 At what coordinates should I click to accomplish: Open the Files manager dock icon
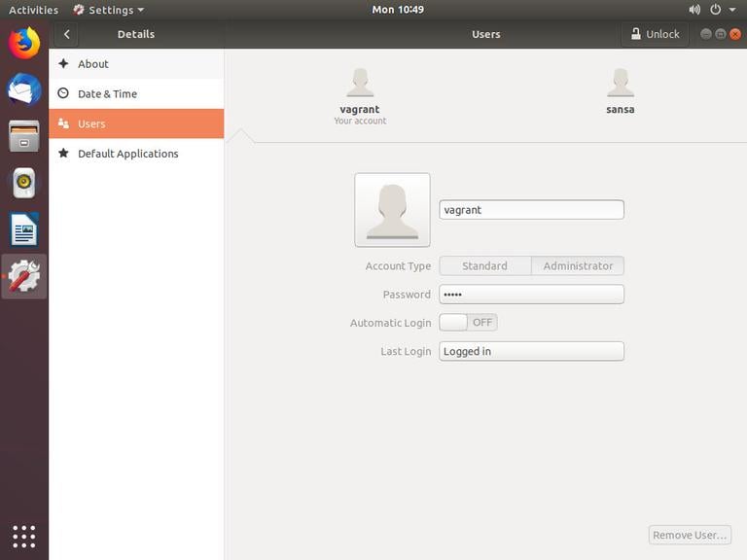tap(24, 136)
